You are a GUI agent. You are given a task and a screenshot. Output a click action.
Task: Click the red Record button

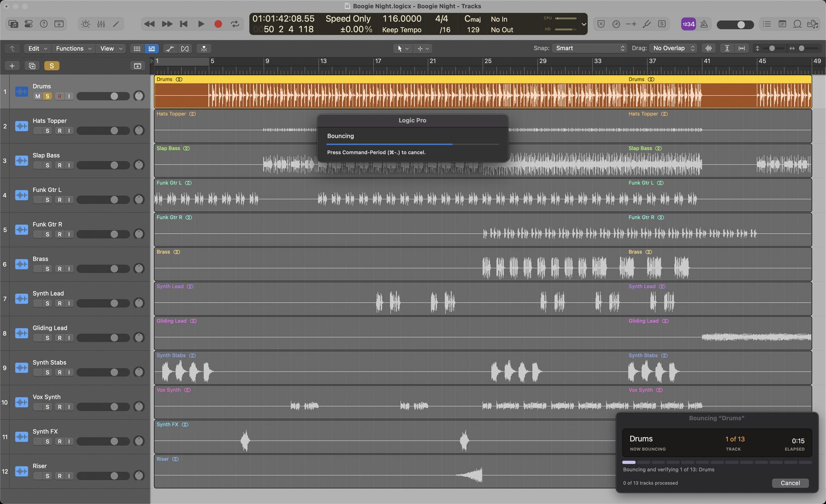coord(218,24)
